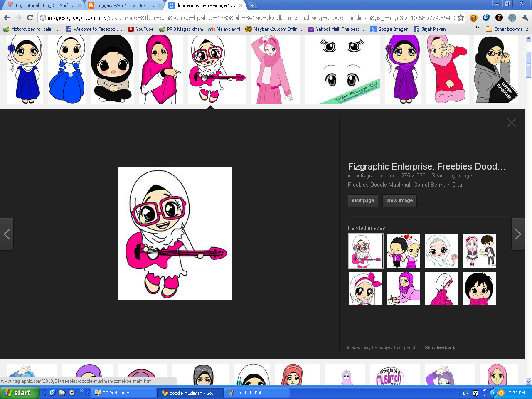Go back using the browser back arrow
532x399 pixels.
click(x=7, y=17)
